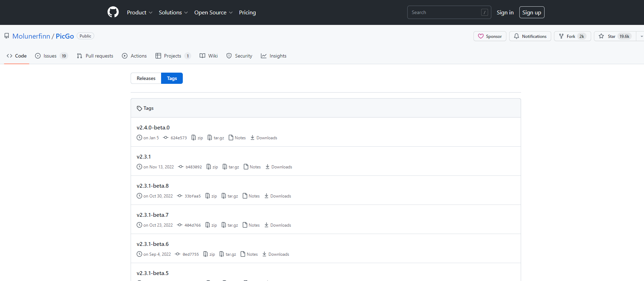Download zip for v2.3.1 on Nov 13
The height and width of the screenshot is (281, 644).
pos(212,167)
